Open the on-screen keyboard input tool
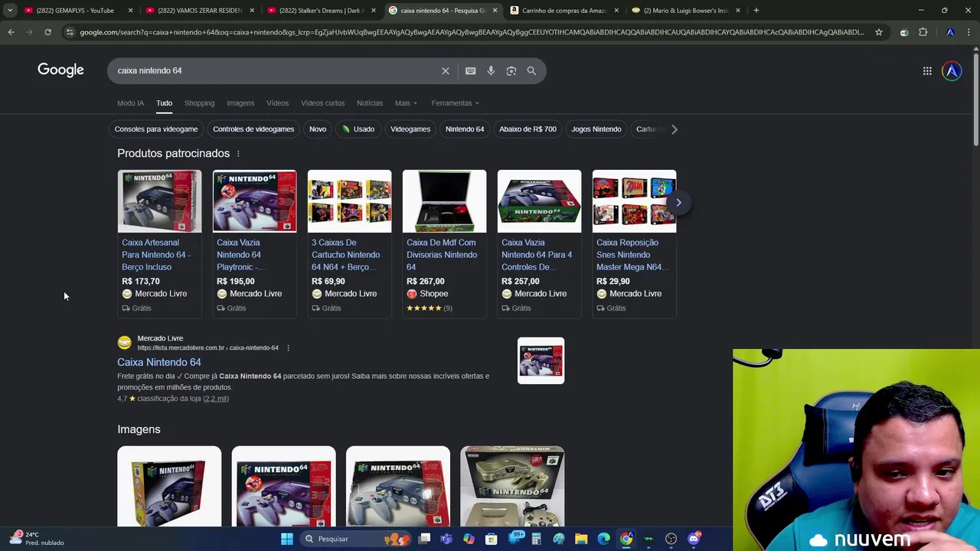 coord(470,70)
